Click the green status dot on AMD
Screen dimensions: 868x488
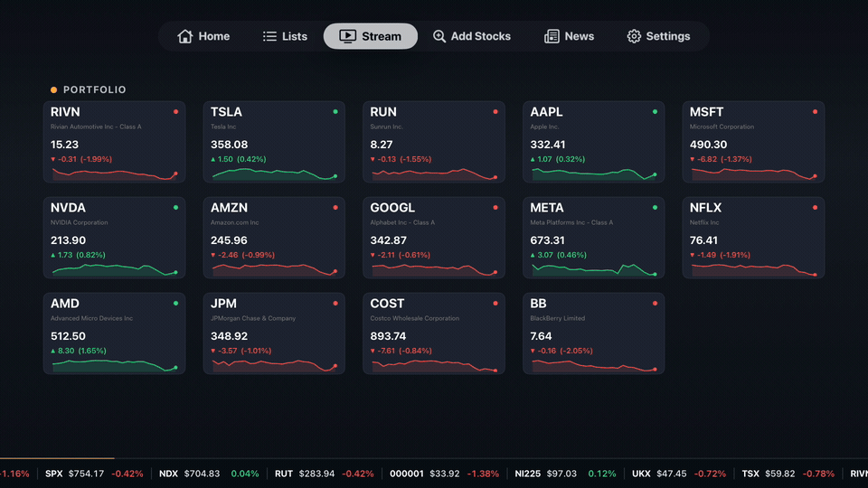click(175, 304)
